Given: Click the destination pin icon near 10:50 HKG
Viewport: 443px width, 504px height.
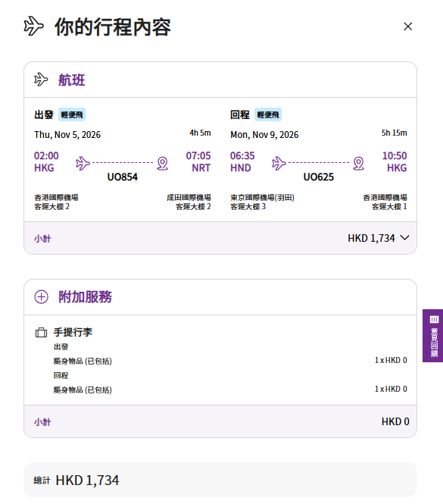Looking at the screenshot, I should (358, 163).
